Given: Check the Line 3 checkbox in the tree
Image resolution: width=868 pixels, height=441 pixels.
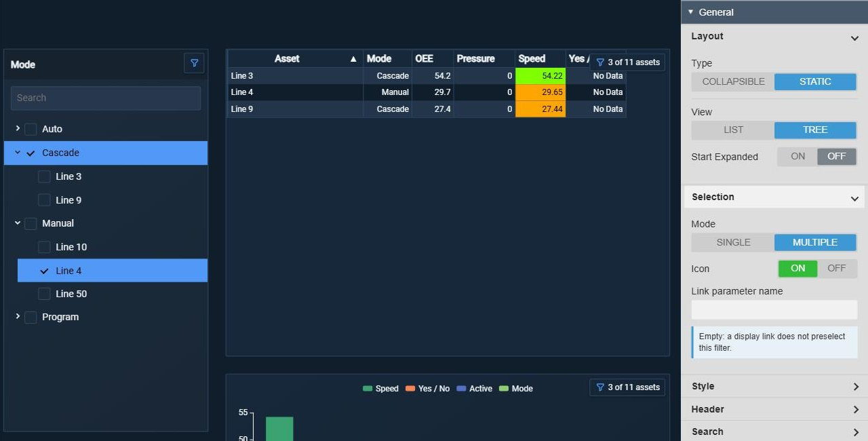Looking at the screenshot, I should pos(44,176).
